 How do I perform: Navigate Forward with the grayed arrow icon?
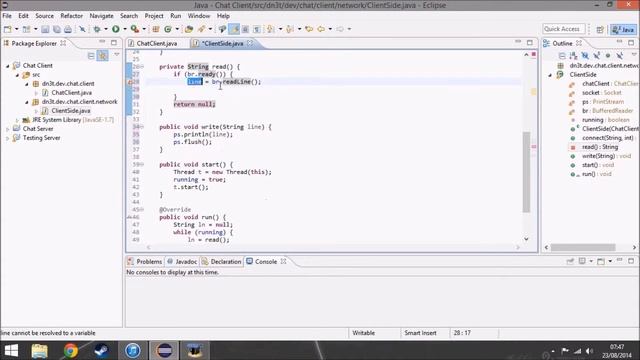tap(340, 29)
